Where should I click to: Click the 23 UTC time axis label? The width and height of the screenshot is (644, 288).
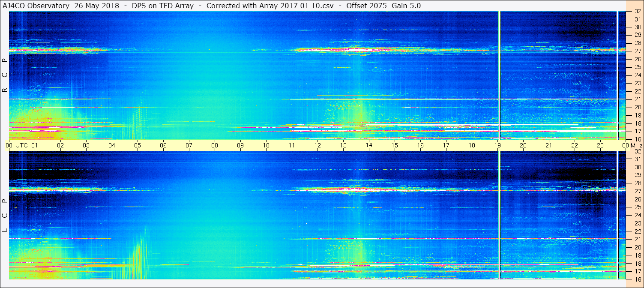coord(600,145)
